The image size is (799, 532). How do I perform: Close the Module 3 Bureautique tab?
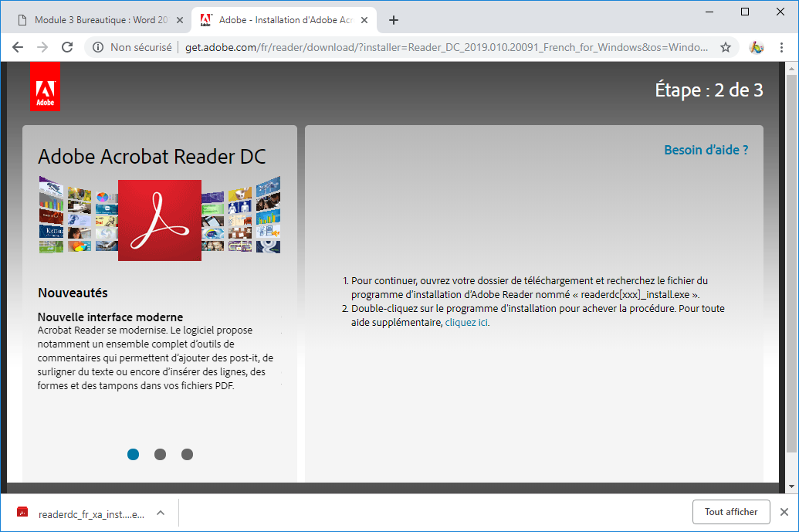179,20
